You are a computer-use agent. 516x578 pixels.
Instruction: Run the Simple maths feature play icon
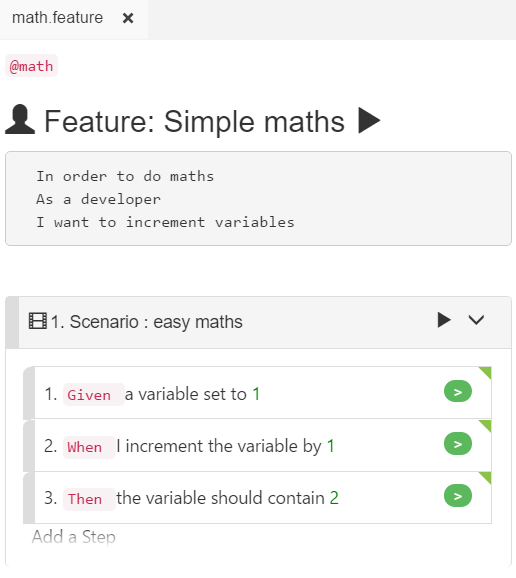coord(369,121)
